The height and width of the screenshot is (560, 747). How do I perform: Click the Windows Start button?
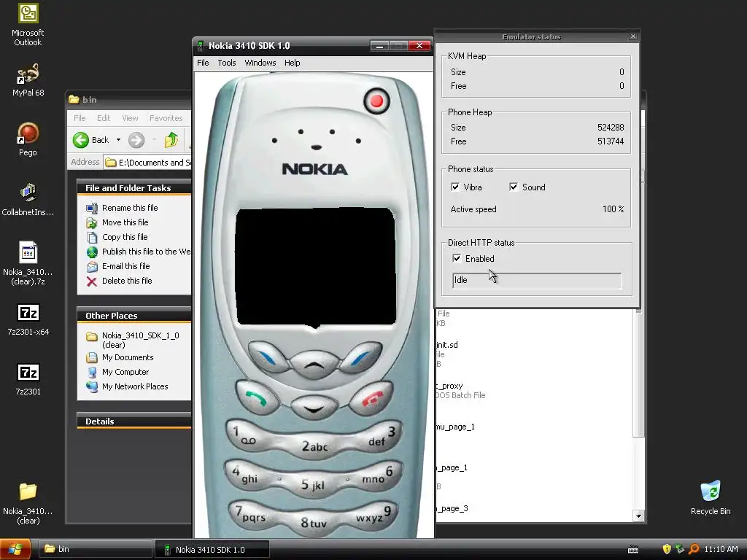click(15, 549)
